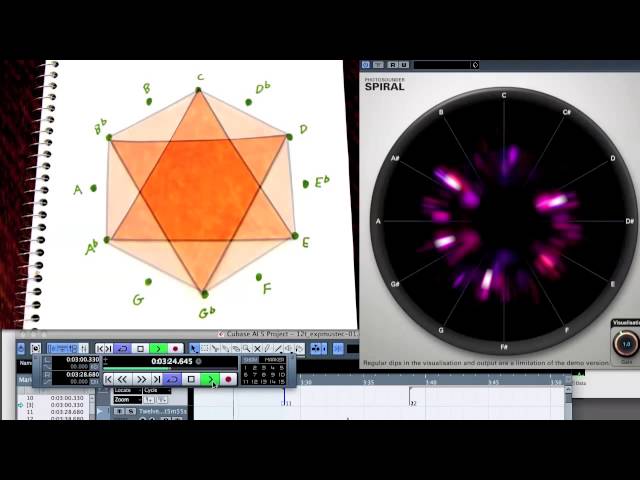Toggle Snap on/off button
This screenshot has width=640, height=480.
pyautogui.click(x=338, y=349)
